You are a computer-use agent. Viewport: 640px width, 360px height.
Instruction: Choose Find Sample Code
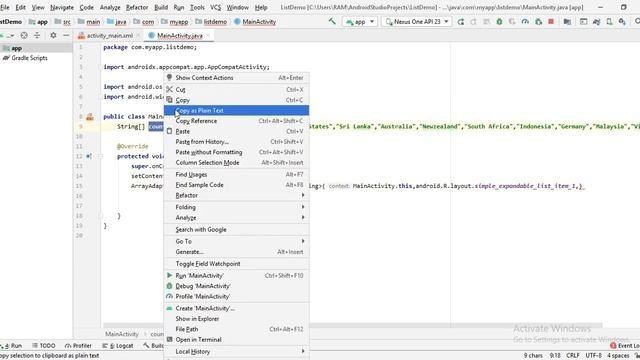pyautogui.click(x=236, y=185)
